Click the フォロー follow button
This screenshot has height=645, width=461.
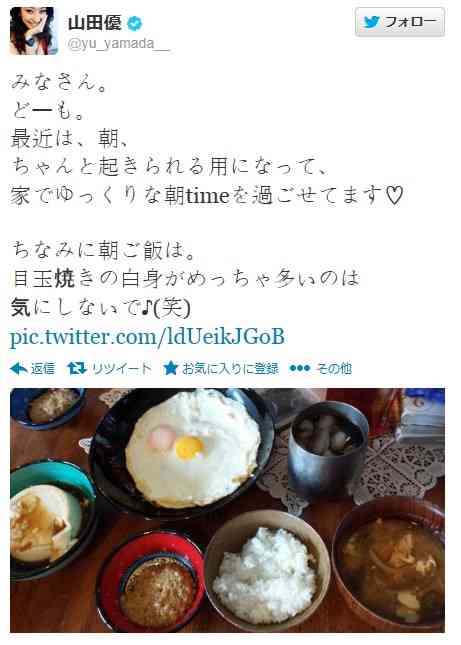[x=400, y=22]
